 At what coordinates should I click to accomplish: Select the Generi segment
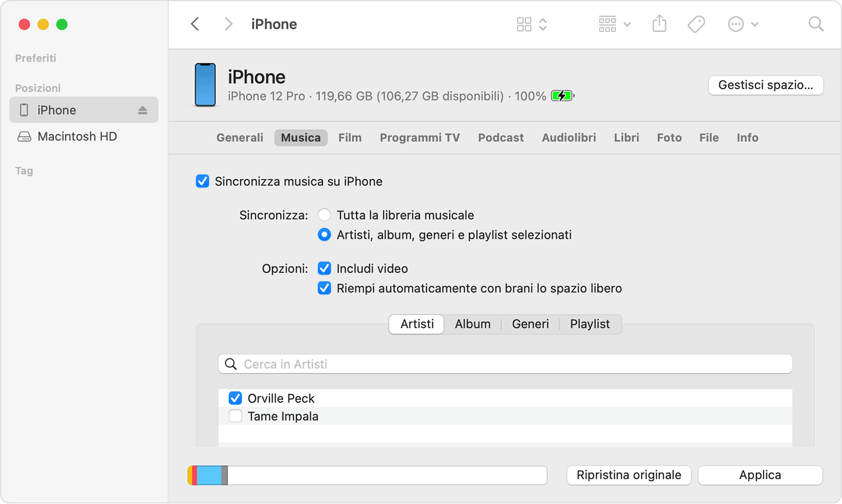(531, 324)
